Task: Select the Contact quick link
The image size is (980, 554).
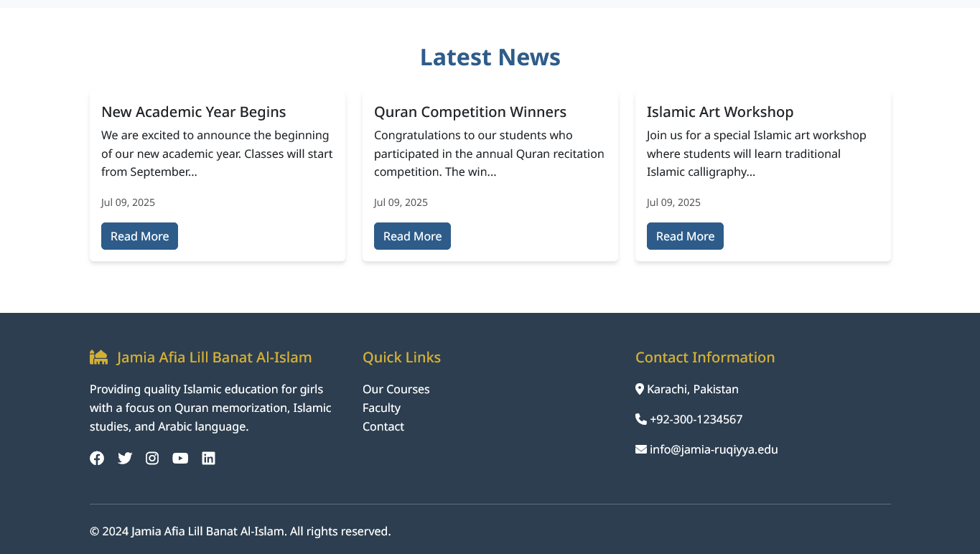Action: [383, 426]
